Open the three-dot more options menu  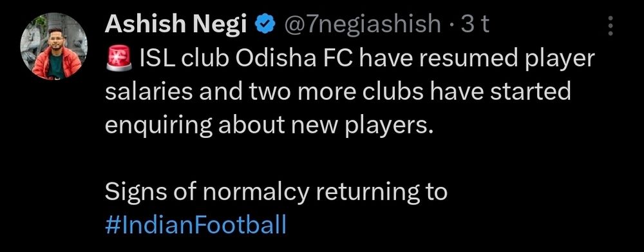pos(611,26)
